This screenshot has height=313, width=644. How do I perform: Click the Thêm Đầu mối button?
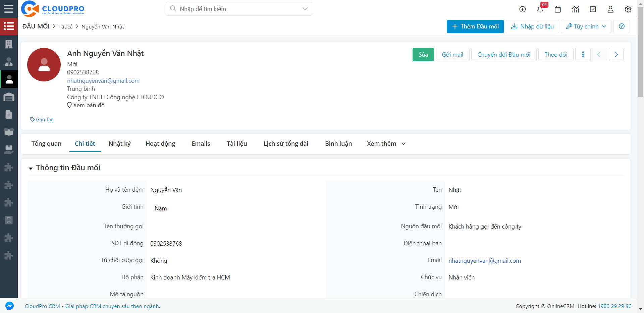475,26
